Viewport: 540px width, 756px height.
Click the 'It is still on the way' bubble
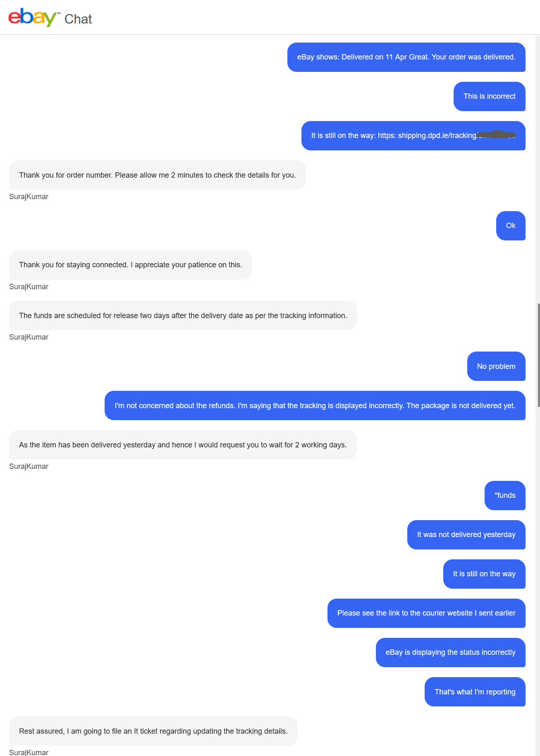point(484,574)
